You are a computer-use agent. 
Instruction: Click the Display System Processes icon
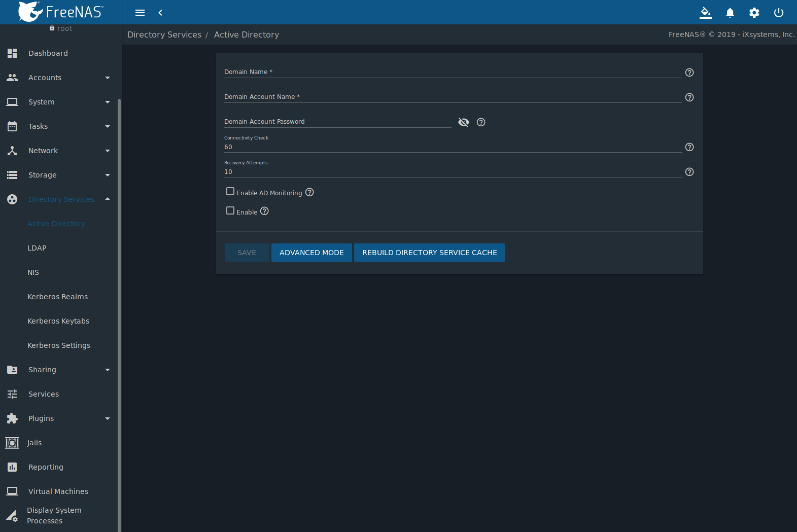click(x=12, y=516)
